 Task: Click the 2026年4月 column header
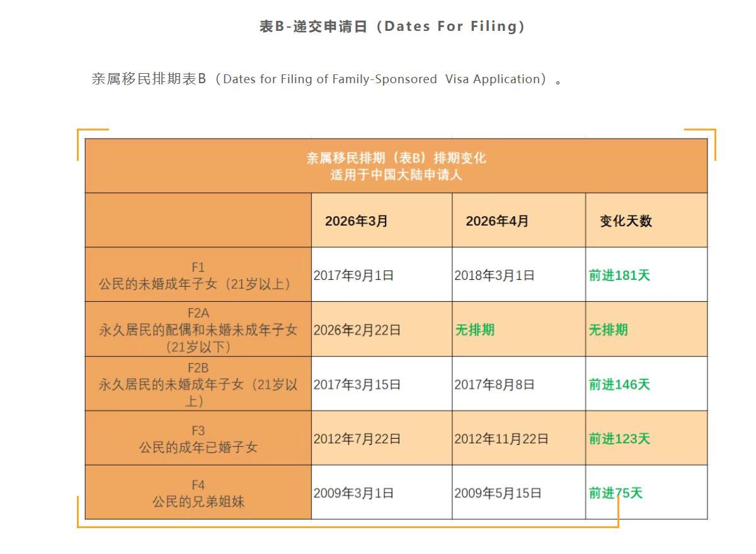pos(497,221)
